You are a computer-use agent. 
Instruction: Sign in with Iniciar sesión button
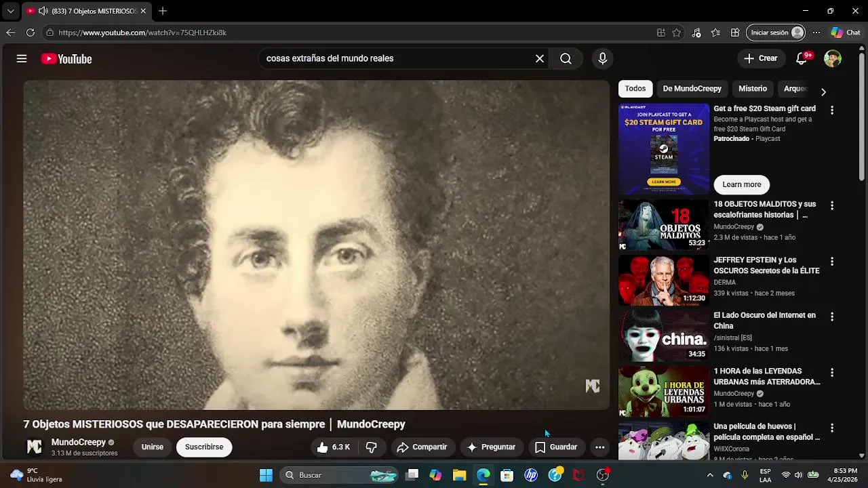[x=776, y=33]
